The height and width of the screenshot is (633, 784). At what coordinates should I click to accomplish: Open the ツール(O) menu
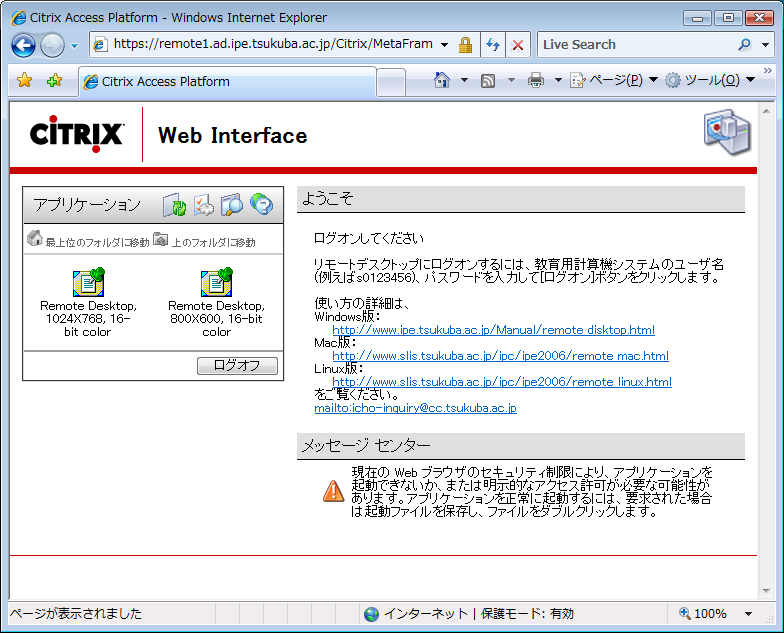710,80
